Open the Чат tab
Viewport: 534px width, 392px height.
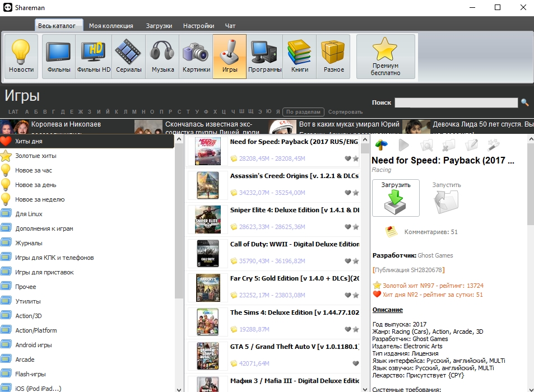(x=230, y=26)
